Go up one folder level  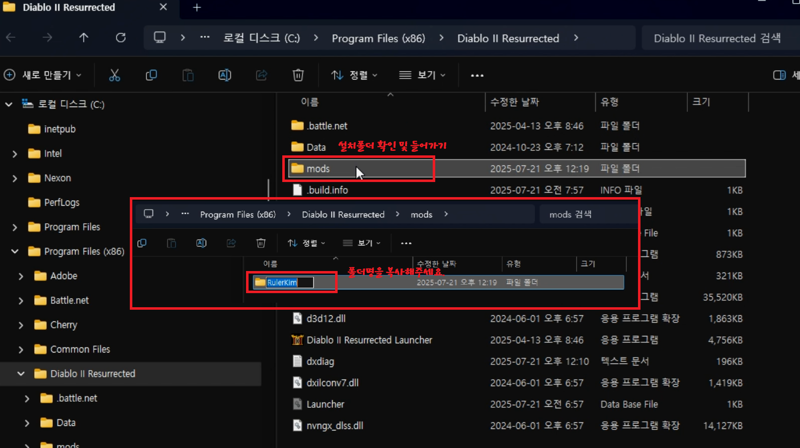click(x=84, y=38)
